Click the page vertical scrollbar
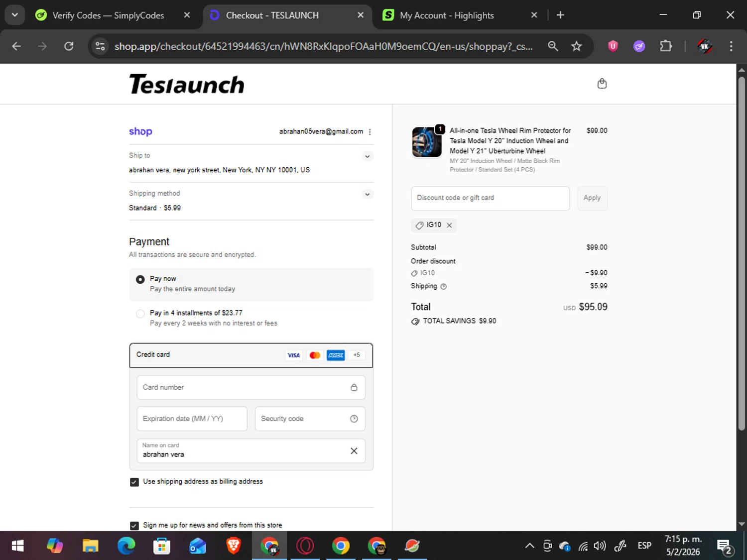 (742, 253)
